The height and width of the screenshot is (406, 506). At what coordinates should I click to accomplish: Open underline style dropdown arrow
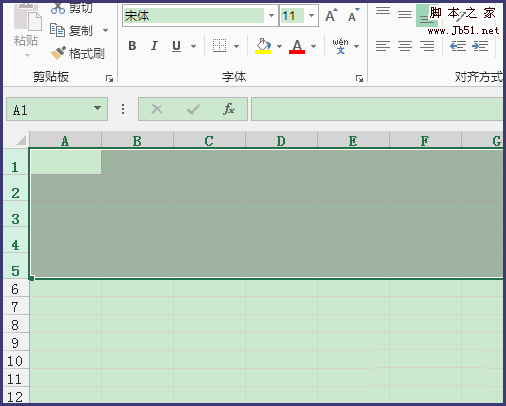pyautogui.click(x=193, y=46)
